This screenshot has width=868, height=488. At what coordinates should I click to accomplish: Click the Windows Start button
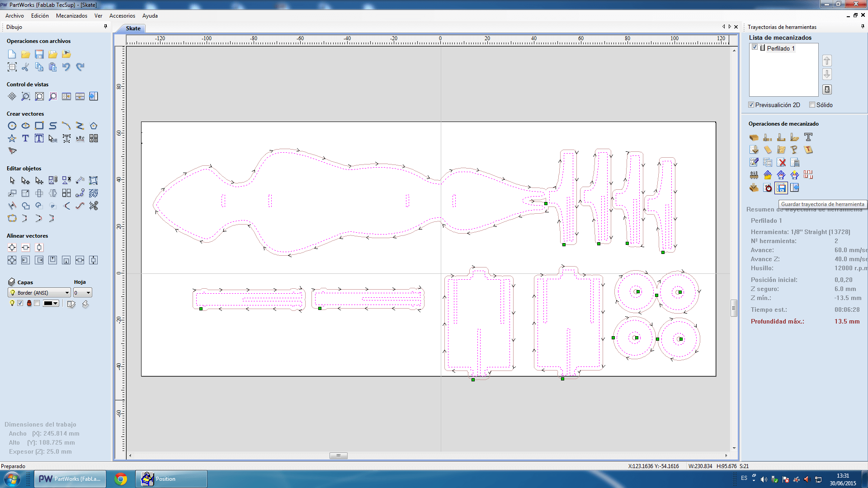click(12, 479)
